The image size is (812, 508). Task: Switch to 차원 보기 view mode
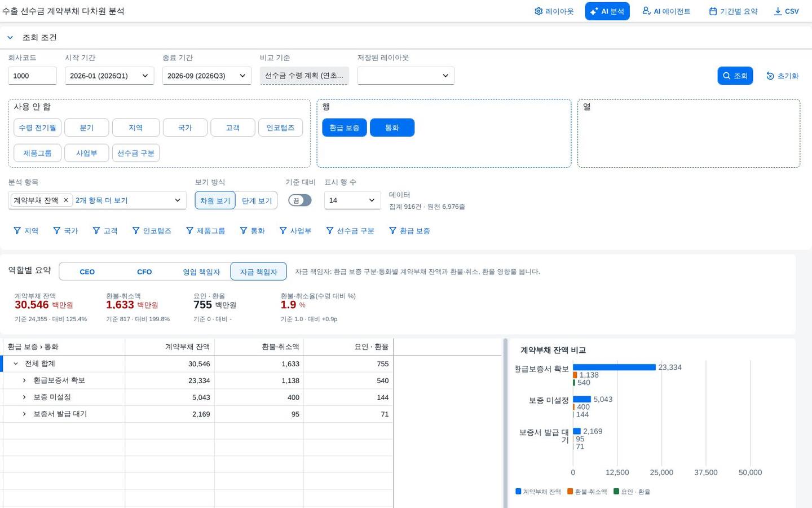(x=215, y=200)
